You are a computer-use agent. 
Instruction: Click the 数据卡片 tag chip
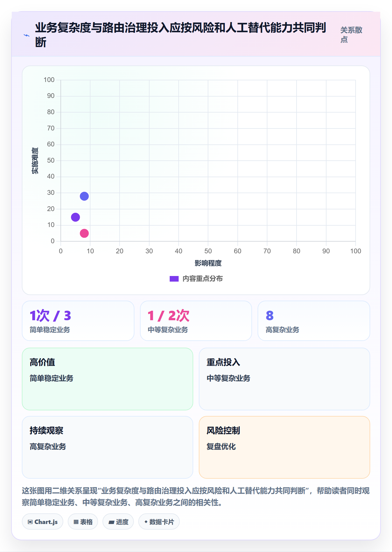(x=159, y=521)
